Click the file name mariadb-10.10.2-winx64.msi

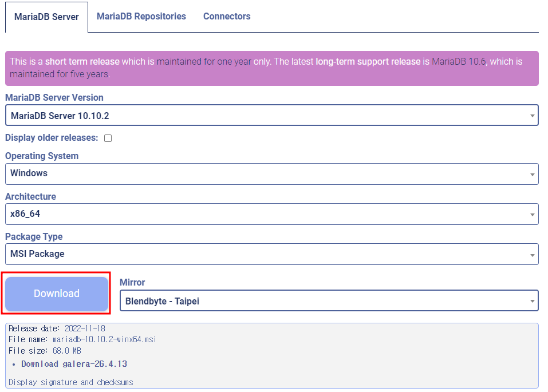click(104, 339)
